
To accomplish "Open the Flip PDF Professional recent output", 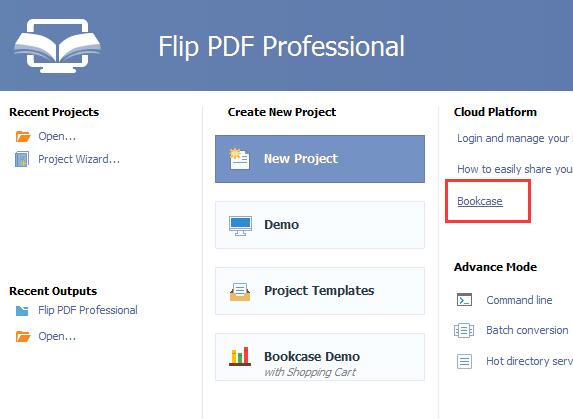I will 88,310.
